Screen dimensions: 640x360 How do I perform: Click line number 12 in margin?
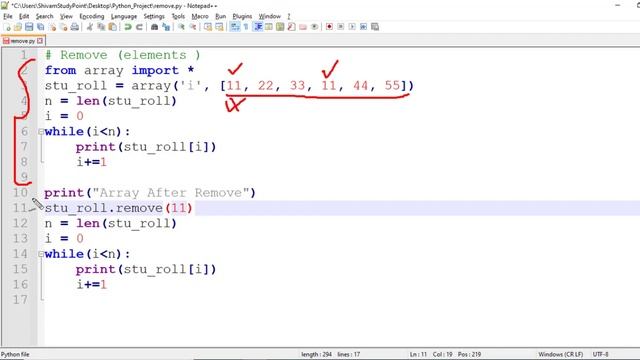20,223
